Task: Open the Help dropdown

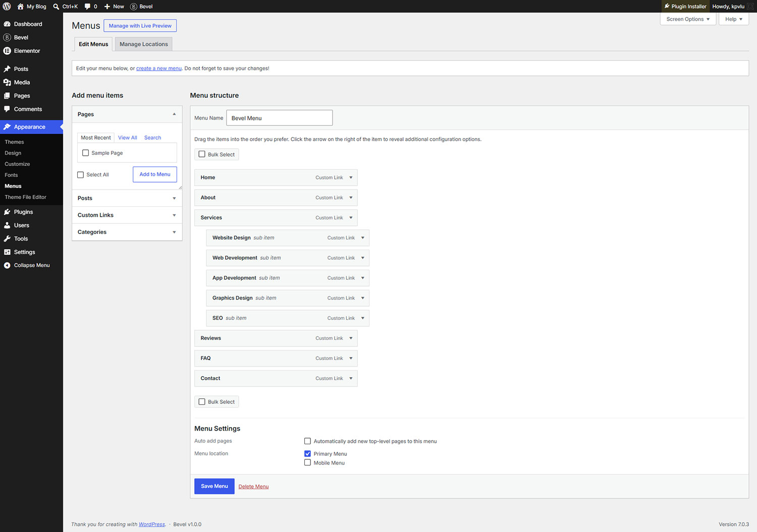Action: [x=734, y=19]
